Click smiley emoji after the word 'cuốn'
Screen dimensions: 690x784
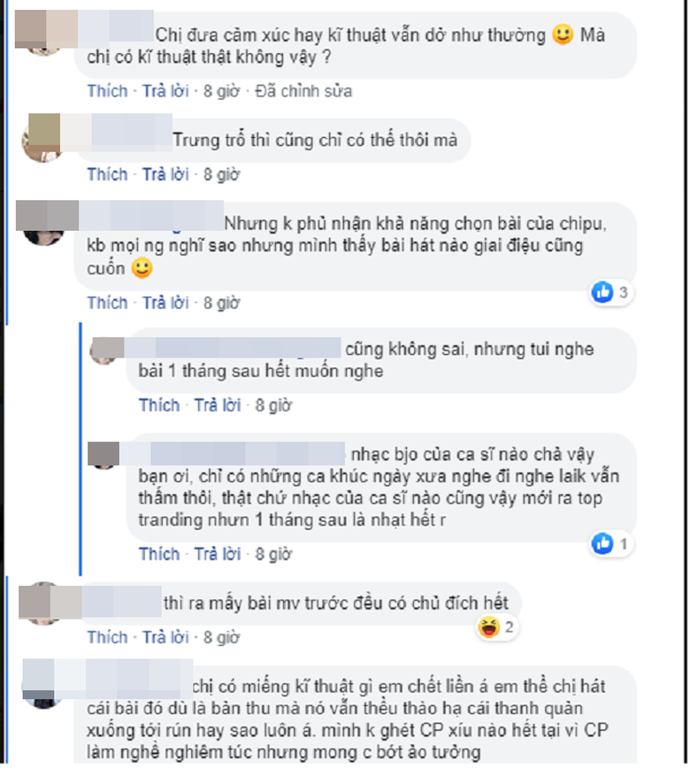pos(142,268)
